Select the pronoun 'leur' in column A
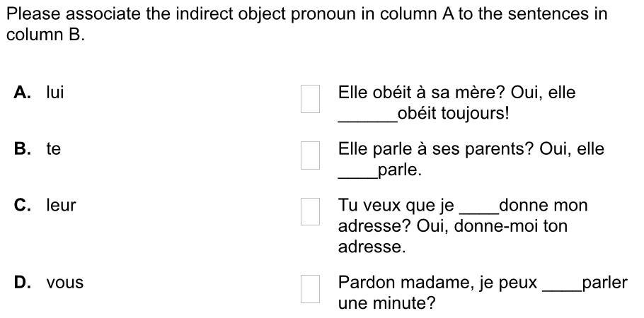 (61, 205)
